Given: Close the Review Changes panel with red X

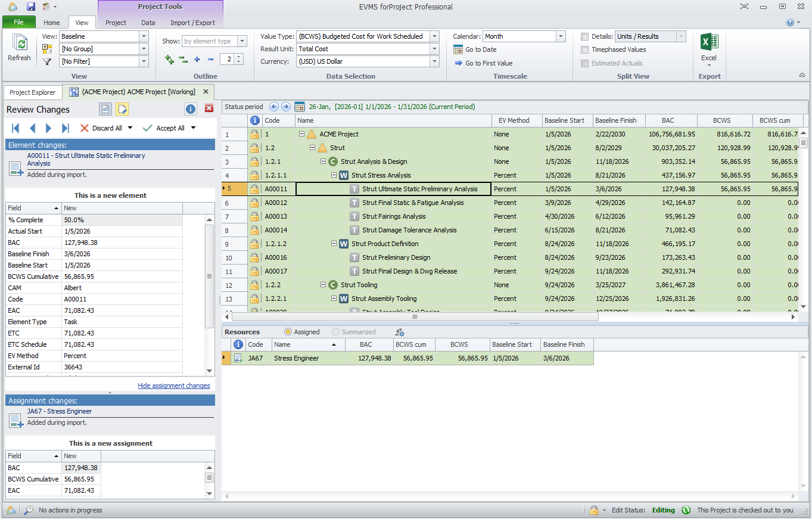Looking at the screenshot, I should click(x=209, y=108).
